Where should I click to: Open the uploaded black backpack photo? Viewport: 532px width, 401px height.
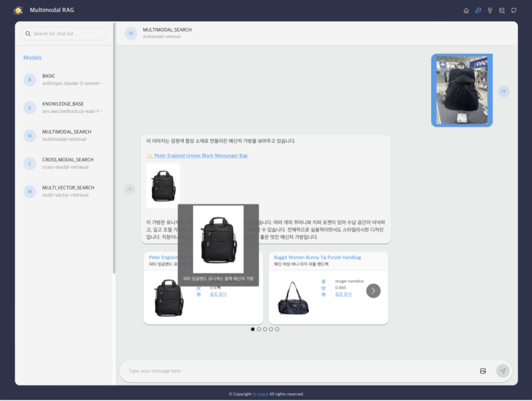[x=462, y=90]
